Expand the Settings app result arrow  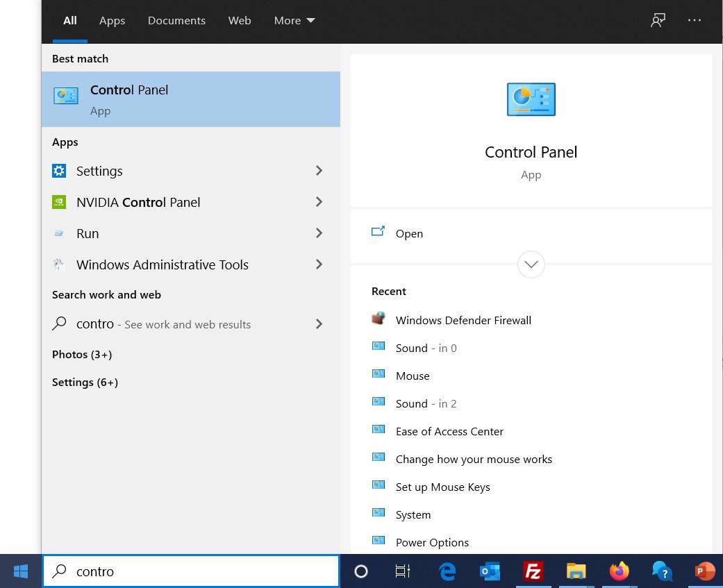(319, 171)
